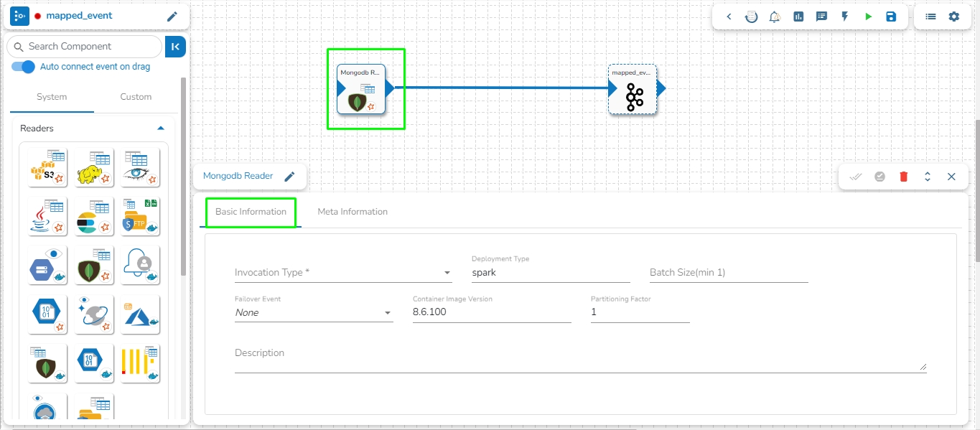The width and height of the screenshot is (980, 430).
Task: Select the S3 reader component icon
Action: pos(47,167)
